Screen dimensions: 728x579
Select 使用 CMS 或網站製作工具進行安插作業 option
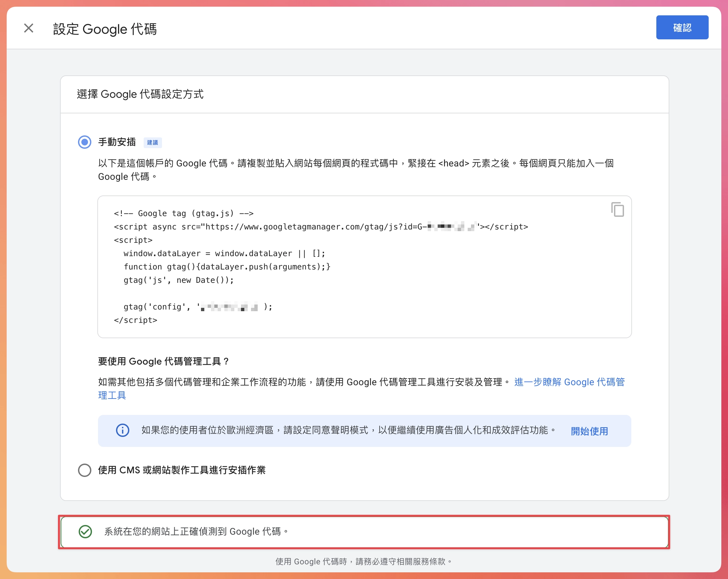(x=85, y=470)
